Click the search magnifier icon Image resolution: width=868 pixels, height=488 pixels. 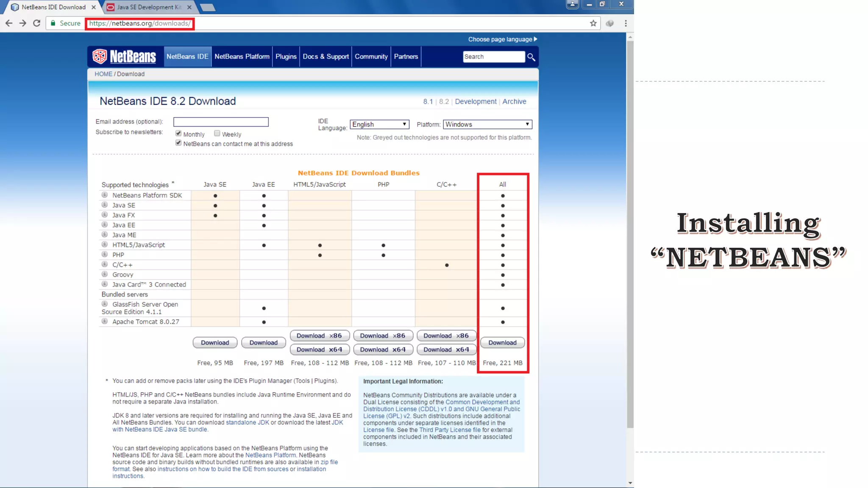[531, 57]
